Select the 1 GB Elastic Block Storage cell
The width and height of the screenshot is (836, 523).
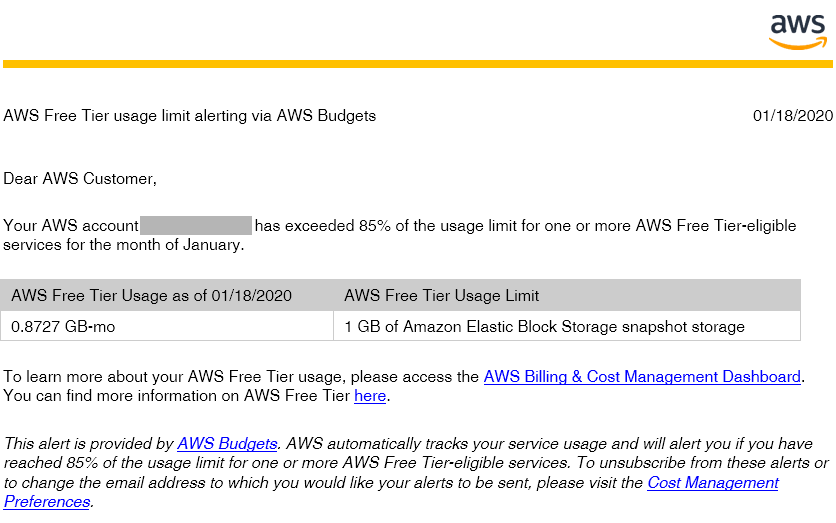pos(567,326)
